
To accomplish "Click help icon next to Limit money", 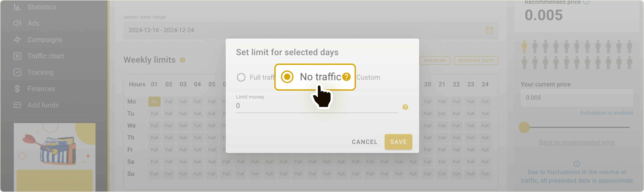I will pyautogui.click(x=405, y=107).
